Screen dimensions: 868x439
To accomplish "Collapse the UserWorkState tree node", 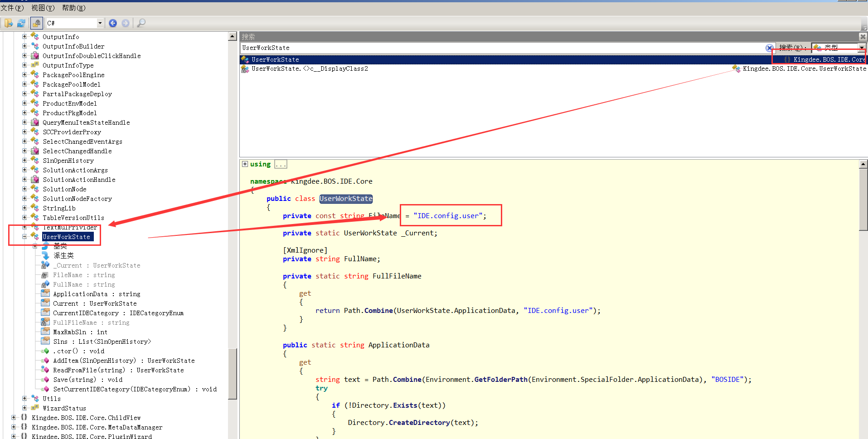I will pyautogui.click(x=24, y=236).
